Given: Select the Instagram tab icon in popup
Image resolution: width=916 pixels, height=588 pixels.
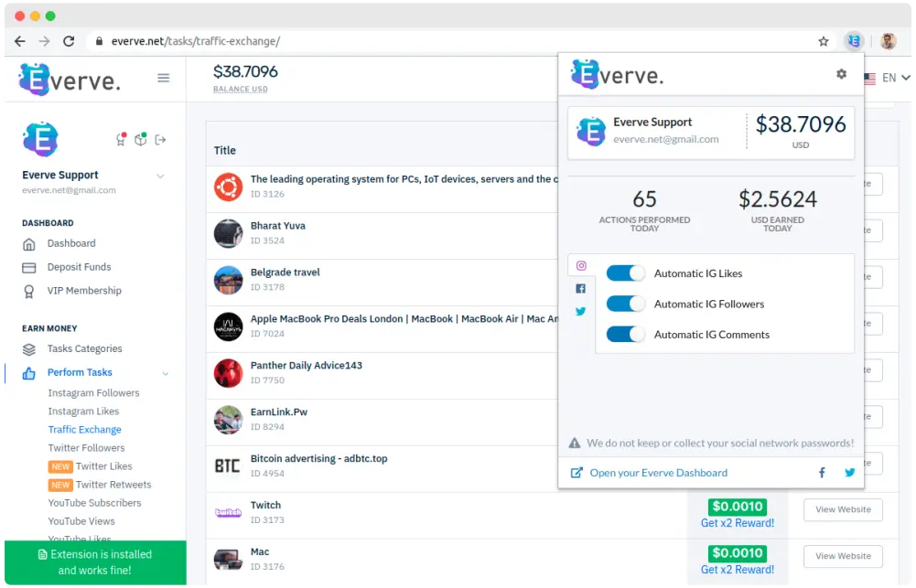Looking at the screenshot, I should pos(581,266).
